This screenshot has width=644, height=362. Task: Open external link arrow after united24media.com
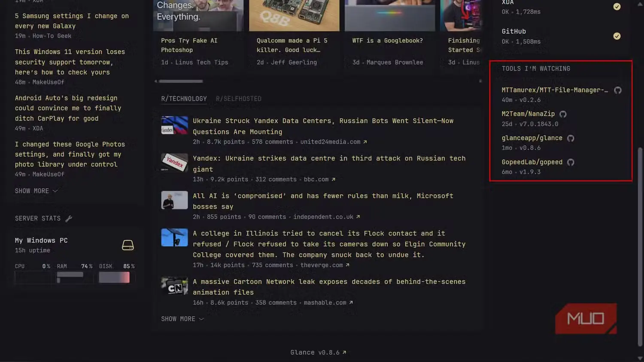click(x=365, y=142)
